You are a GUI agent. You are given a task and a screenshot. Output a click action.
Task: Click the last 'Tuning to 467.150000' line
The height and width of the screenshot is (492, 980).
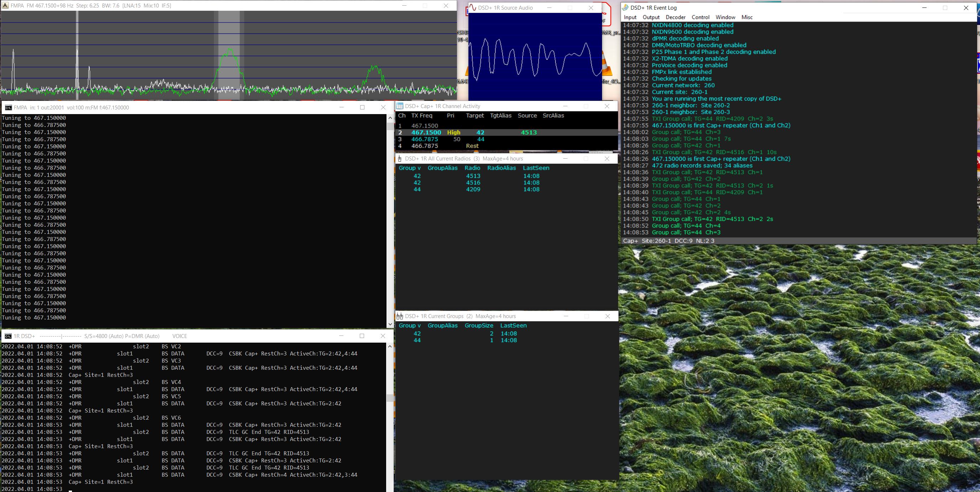(x=34, y=318)
